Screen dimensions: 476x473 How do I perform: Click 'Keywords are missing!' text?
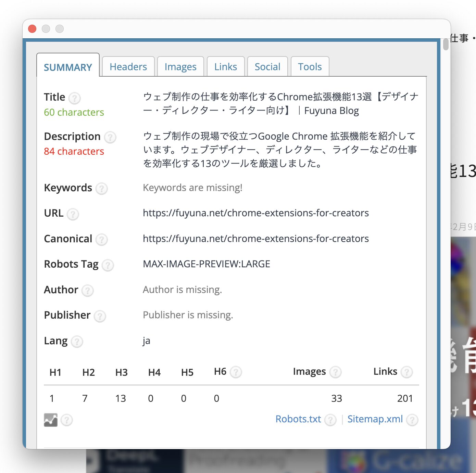point(192,188)
